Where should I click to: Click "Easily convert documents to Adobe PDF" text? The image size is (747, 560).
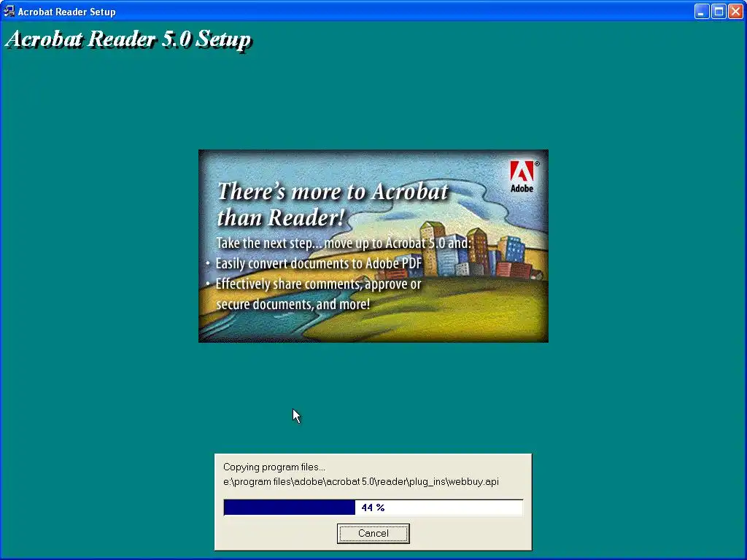pos(319,263)
